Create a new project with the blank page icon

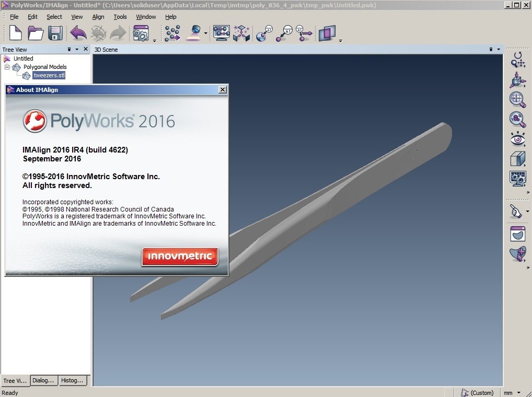15,33
